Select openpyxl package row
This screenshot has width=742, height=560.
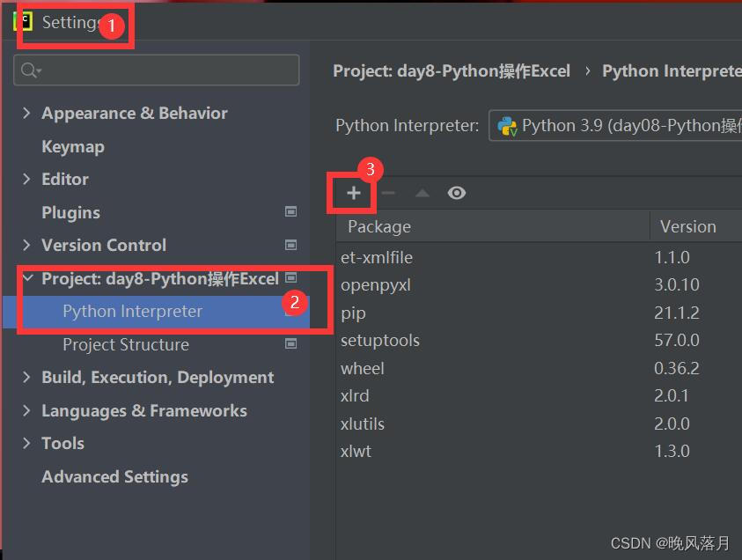click(x=539, y=285)
